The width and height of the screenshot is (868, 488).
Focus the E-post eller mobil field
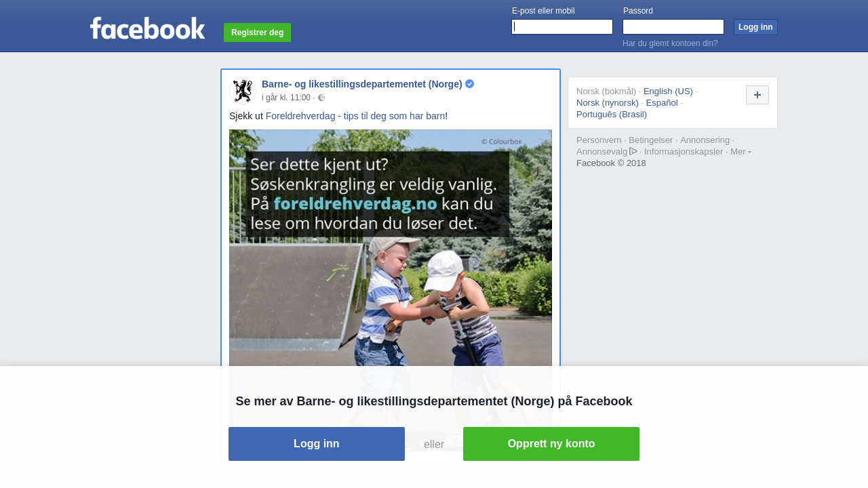coord(562,26)
